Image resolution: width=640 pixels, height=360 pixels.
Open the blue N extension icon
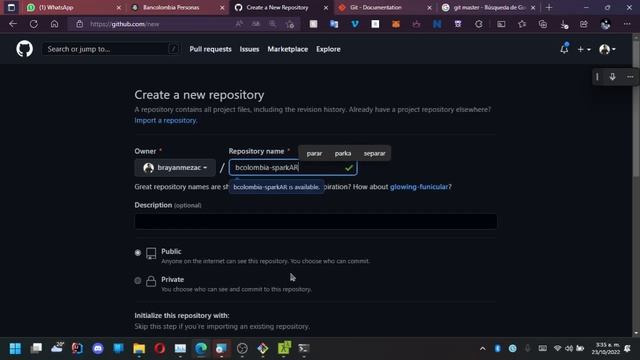pyautogui.click(x=437, y=24)
